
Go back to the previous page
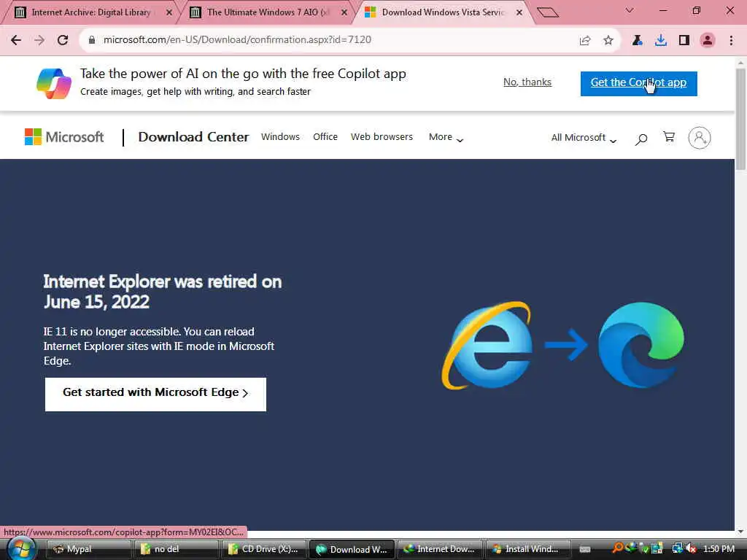pyautogui.click(x=16, y=40)
